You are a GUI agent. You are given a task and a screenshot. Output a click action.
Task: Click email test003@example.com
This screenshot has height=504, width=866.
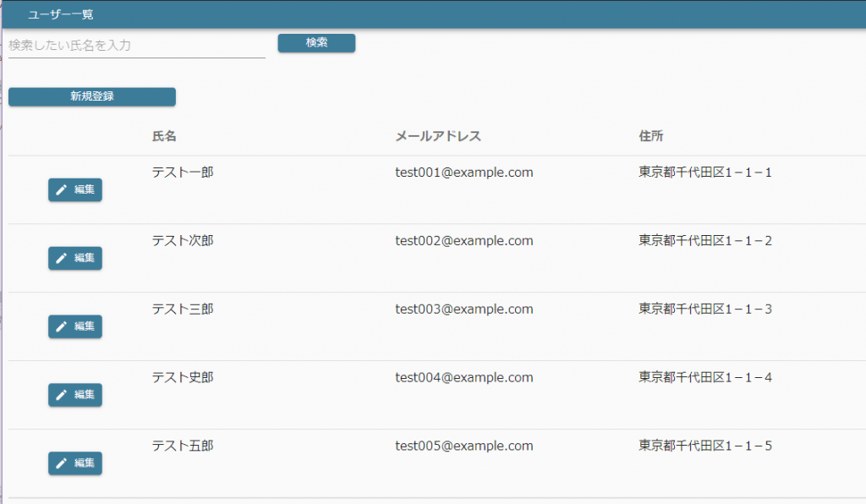464,310
